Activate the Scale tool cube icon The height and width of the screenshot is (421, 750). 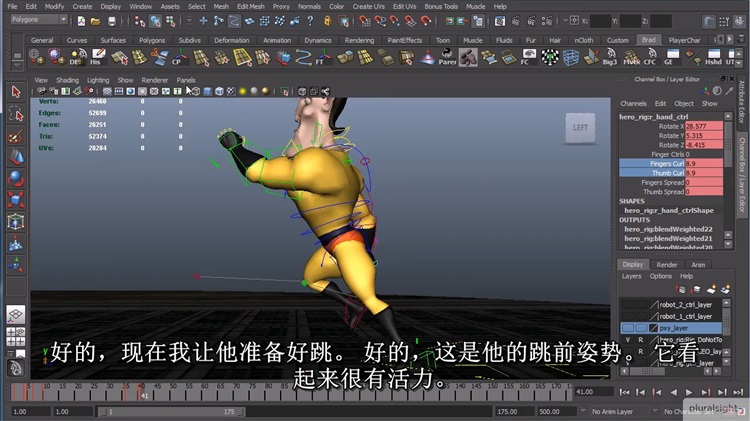tap(16, 199)
